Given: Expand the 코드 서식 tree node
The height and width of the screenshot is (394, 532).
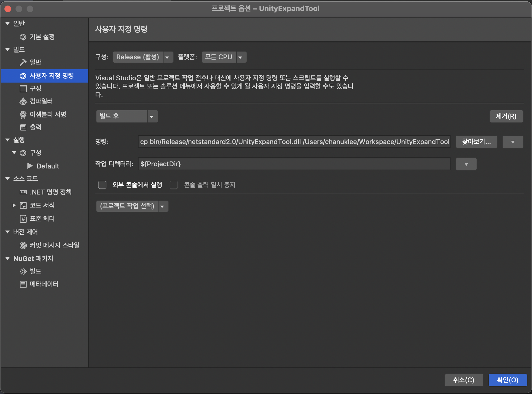Looking at the screenshot, I should coord(14,205).
